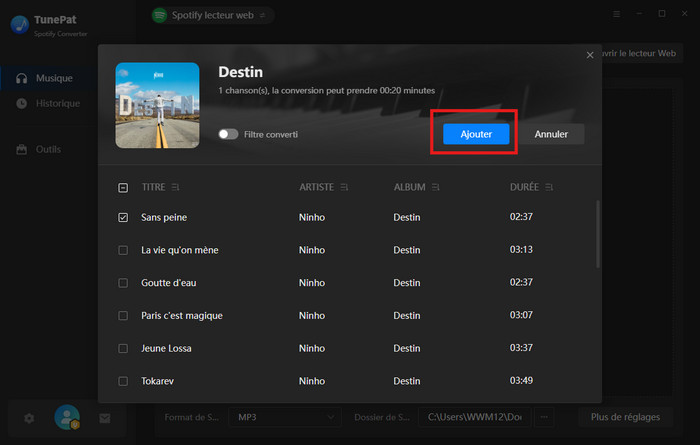This screenshot has height=445, width=700.
Task: Open the user profile avatar
Action: tap(67, 418)
